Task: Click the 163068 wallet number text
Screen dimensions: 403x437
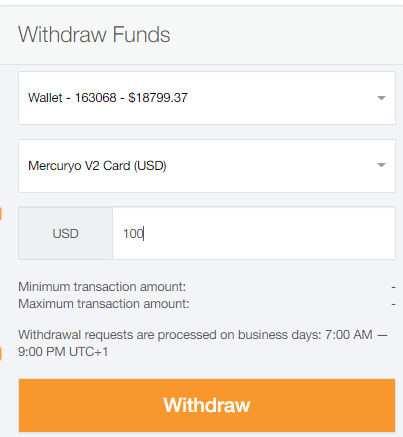Action: coord(95,98)
